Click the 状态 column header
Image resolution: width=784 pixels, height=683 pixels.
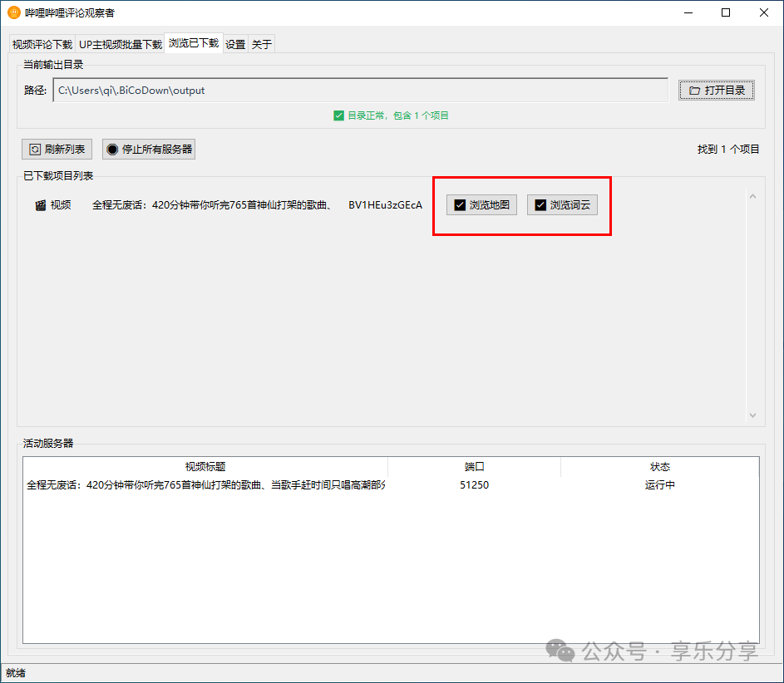point(659,467)
